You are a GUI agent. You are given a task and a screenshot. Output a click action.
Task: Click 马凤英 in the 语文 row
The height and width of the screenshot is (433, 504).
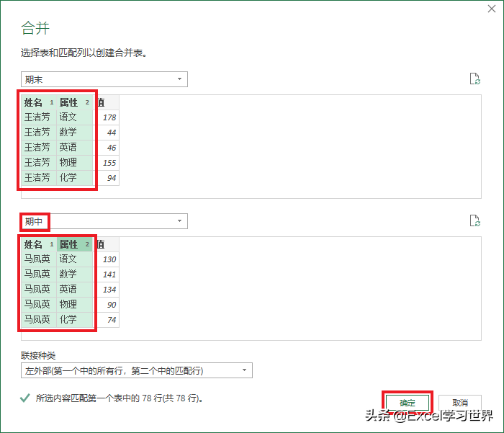pyautogui.click(x=39, y=259)
